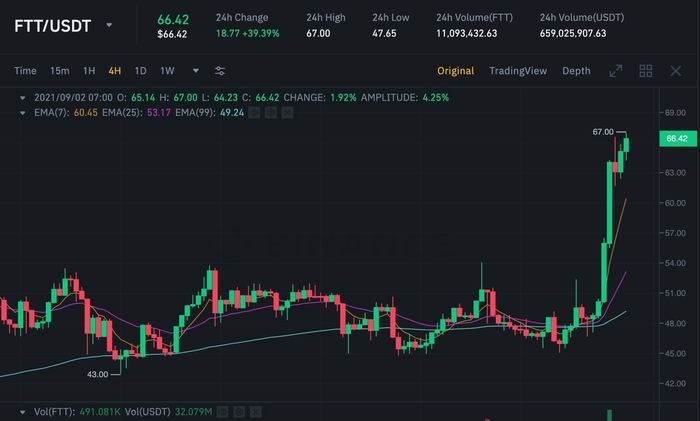Screen dimensions: 700x421
Task: Click $66.42 USD price under ticker
Action: (172, 34)
